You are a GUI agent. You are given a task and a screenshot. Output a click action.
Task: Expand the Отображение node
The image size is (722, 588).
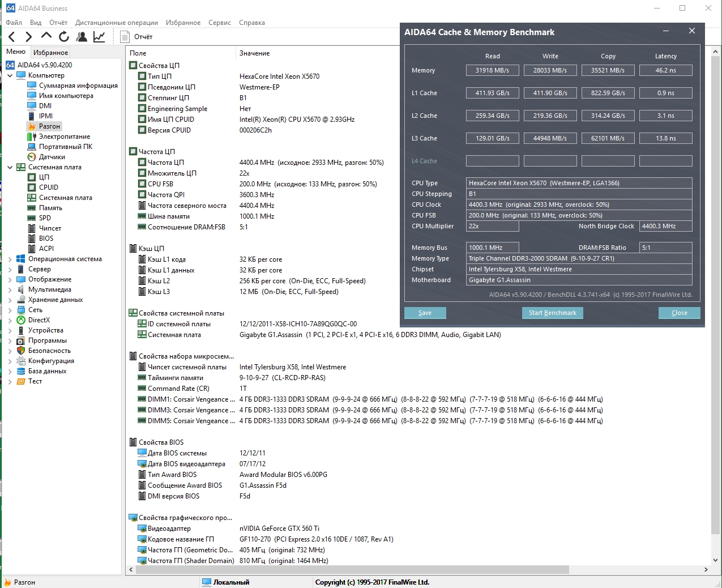point(10,279)
